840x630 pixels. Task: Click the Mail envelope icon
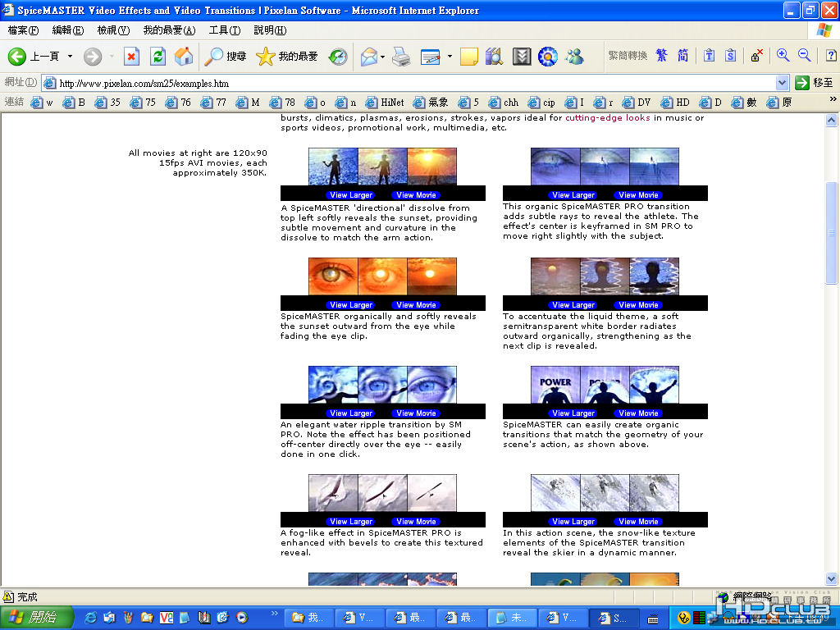pyautogui.click(x=369, y=57)
